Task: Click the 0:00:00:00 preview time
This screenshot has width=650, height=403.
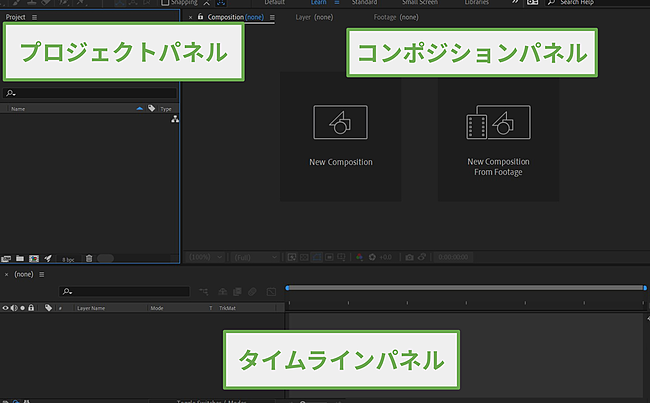Action: click(x=453, y=257)
